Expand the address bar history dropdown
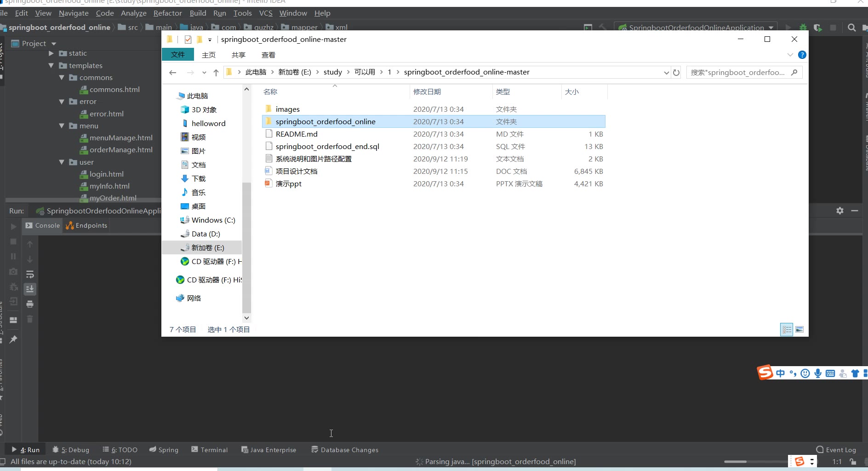 tap(666, 72)
